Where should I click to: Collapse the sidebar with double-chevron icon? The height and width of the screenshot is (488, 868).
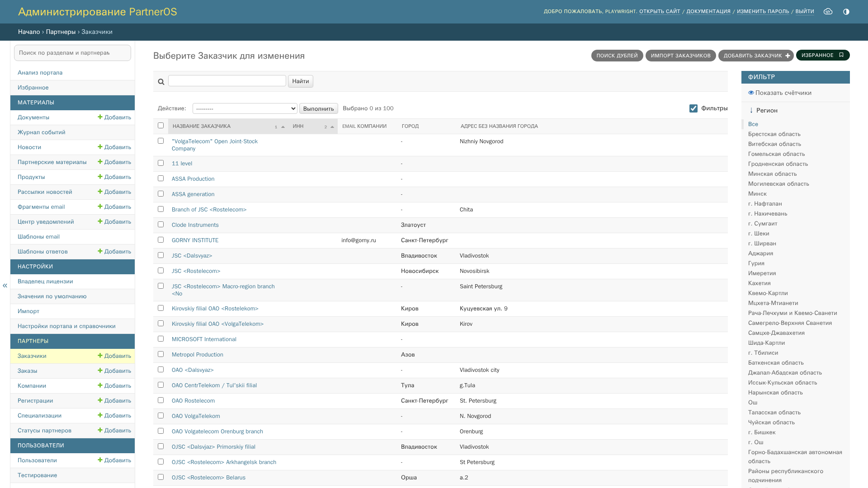(5, 286)
